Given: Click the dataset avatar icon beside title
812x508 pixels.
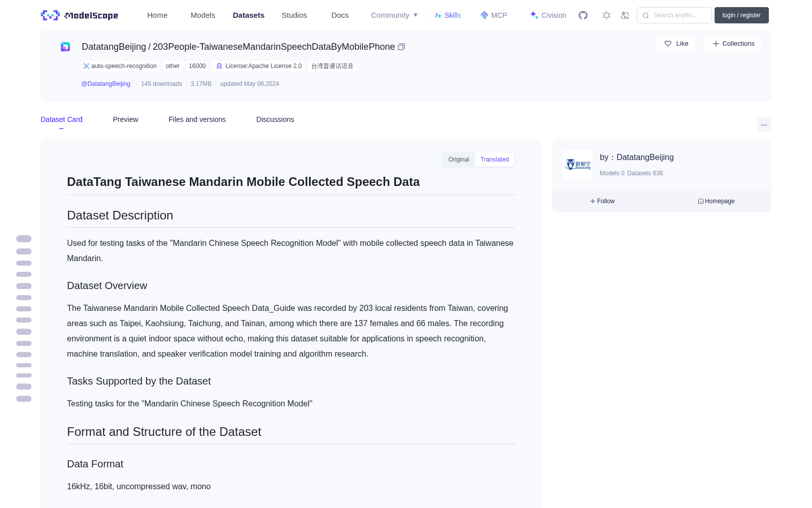Looking at the screenshot, I should coord(65,47).
